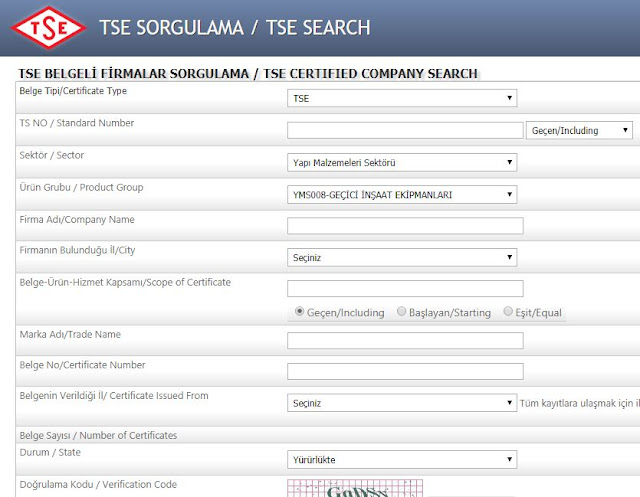
Task: Focus the Firma Adı/Company Name field
Action: pos(405,226)
